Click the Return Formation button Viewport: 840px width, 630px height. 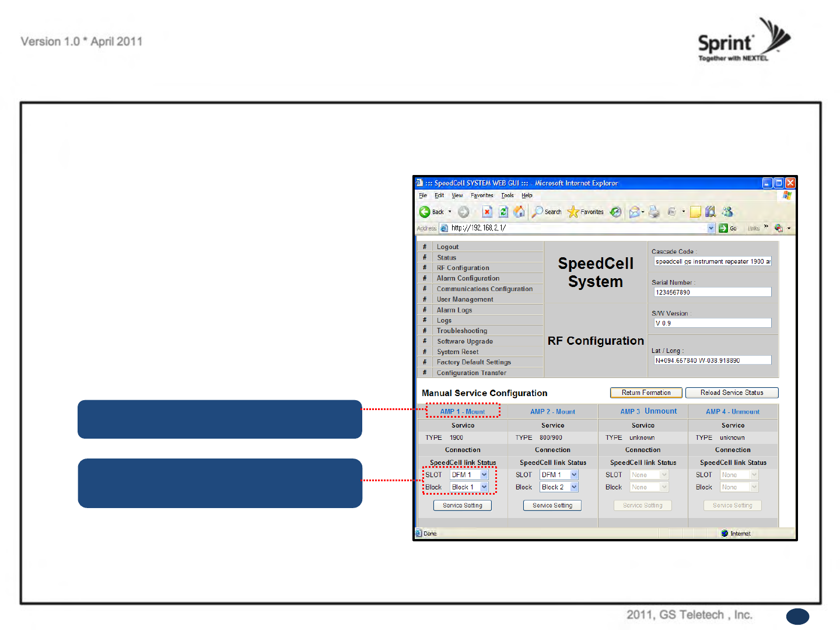[x=646, y=393]
